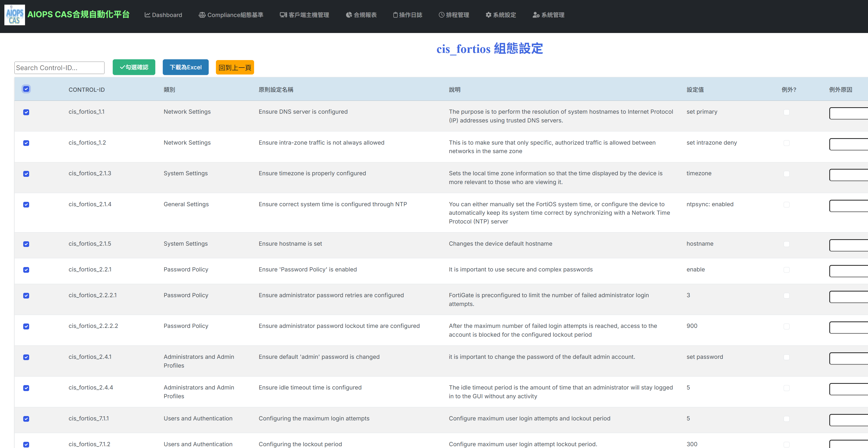Focus the Search Control-ID field
868x448 pixels.
tap(59, 68)
